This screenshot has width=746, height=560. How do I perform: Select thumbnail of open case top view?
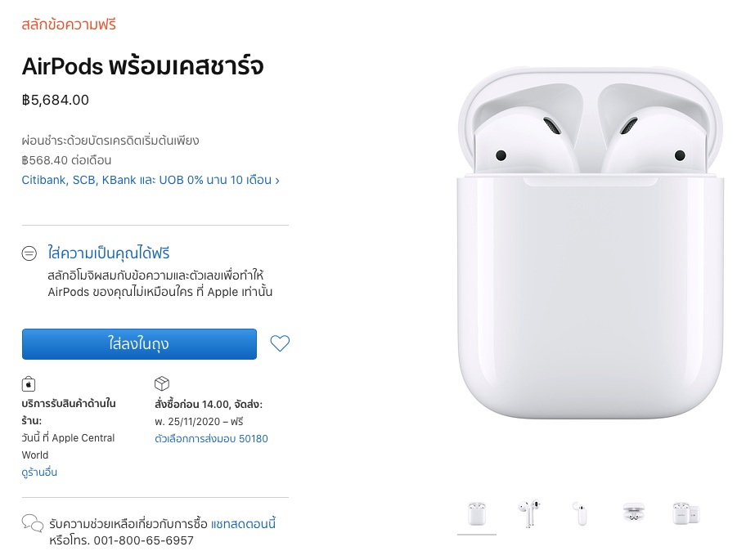tap(634, 513)
